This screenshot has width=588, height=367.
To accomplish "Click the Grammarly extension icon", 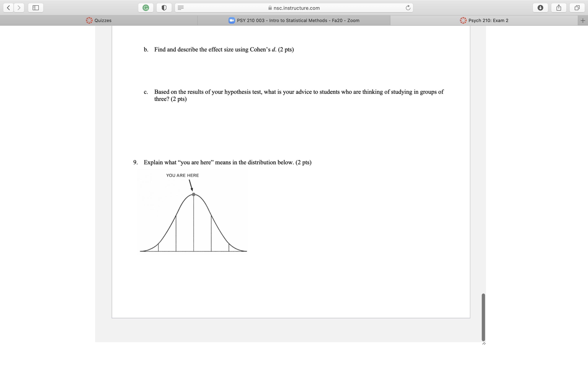I will tap(146, 8).
